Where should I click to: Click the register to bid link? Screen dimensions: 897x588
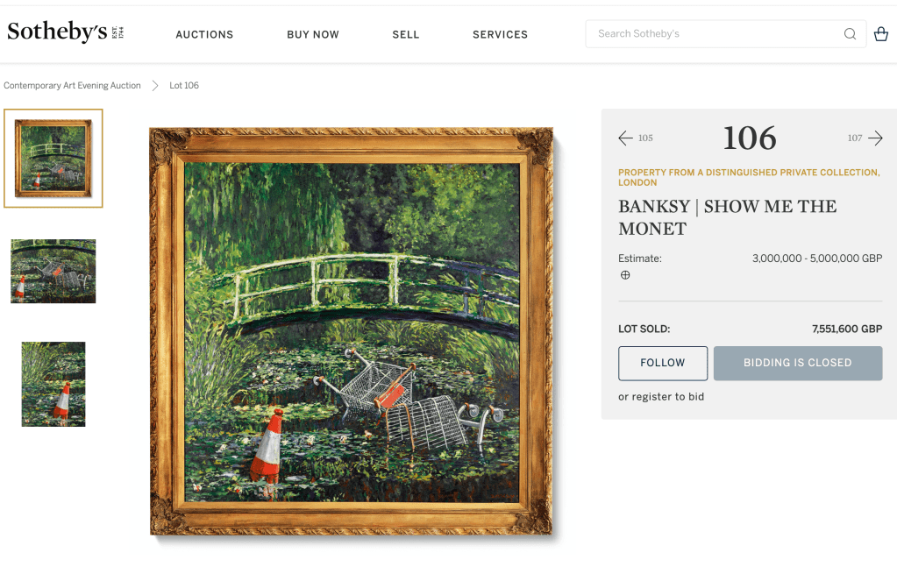(x=667, y=396)
